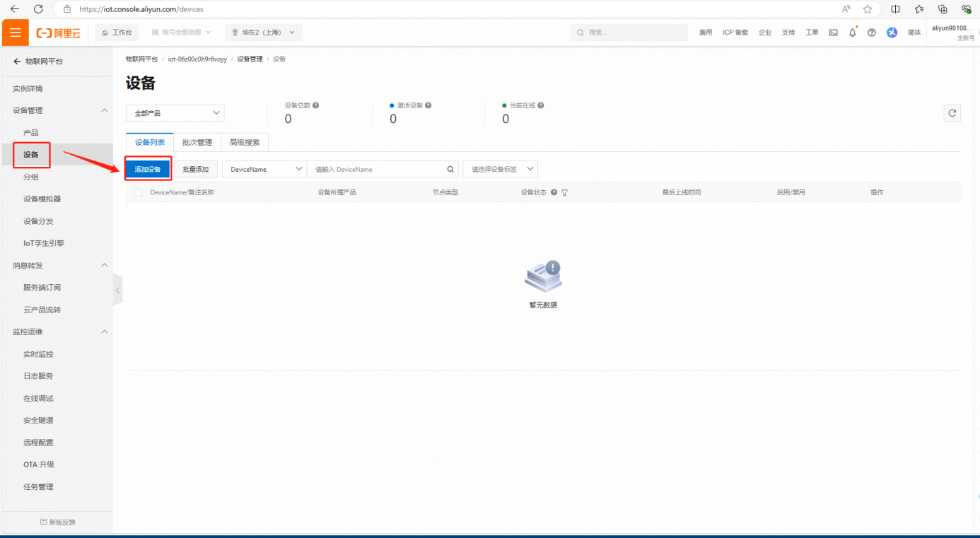Show help for 设备状态 column
980x538 pixels.
tap(554, 192)
